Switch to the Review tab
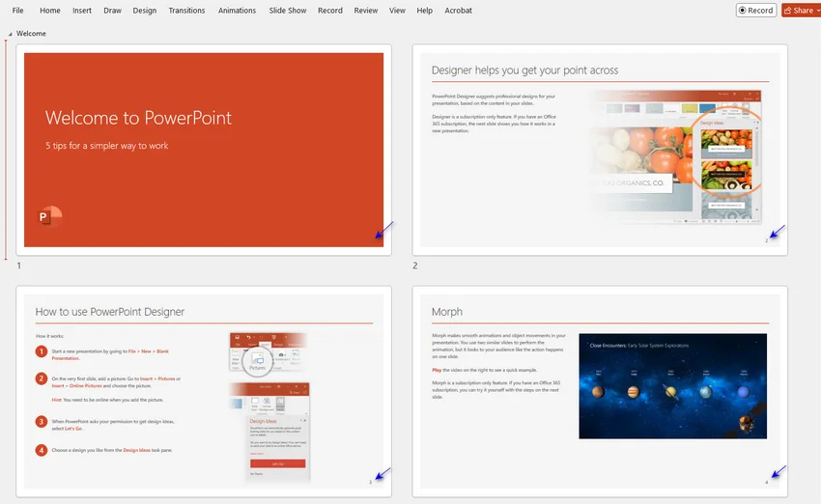The height and width of the screenshot is (504, 821). [365, 11]
